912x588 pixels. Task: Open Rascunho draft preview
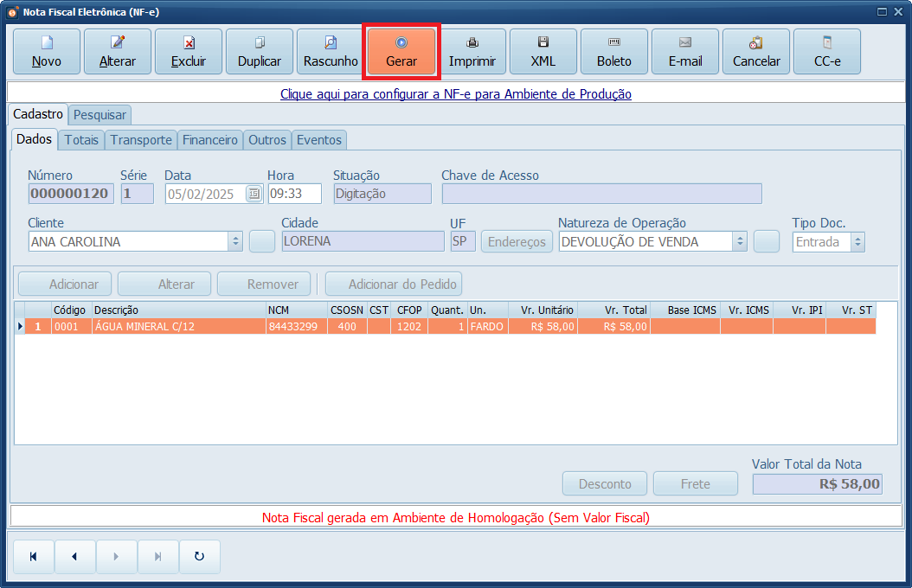[x=331, y=52]
